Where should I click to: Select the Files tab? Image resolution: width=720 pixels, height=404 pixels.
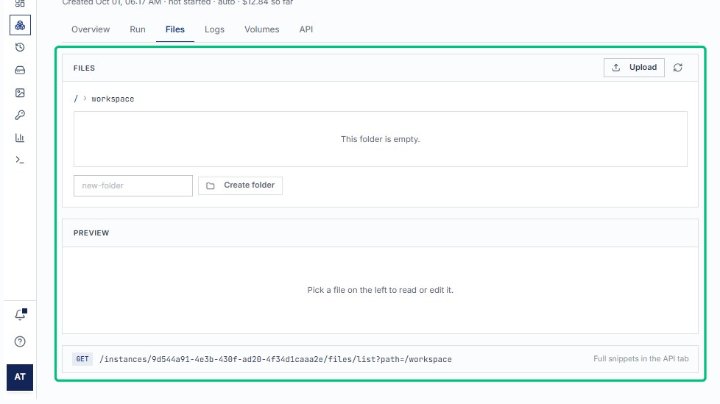pos(175,29)
